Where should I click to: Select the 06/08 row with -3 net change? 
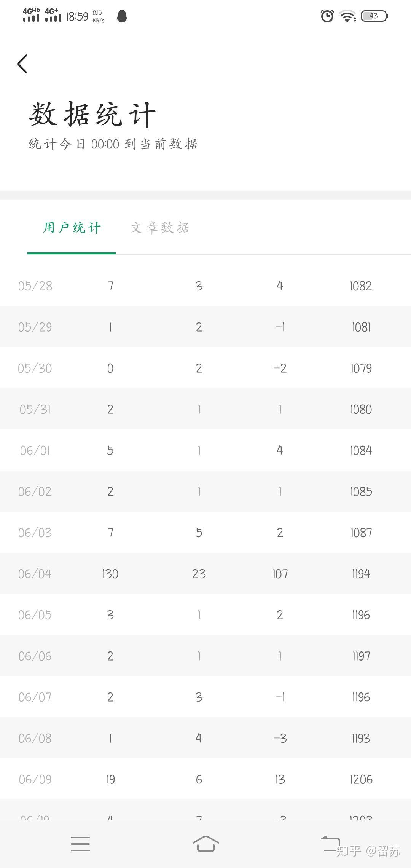[205, 738]
